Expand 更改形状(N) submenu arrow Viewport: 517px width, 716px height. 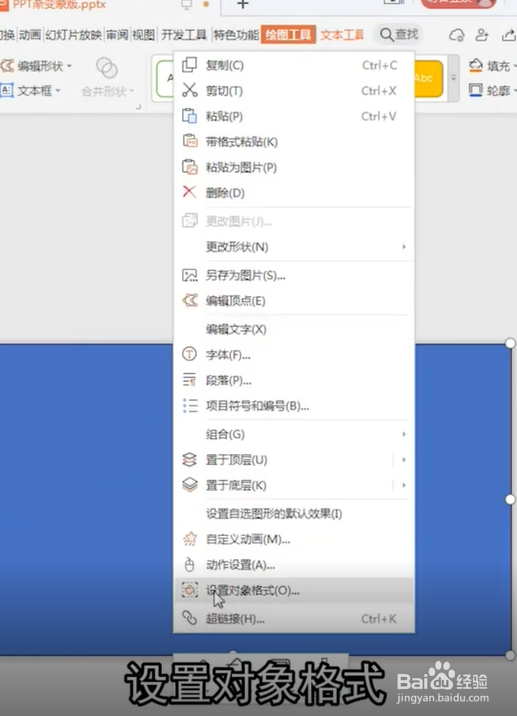tap(404, 247)
